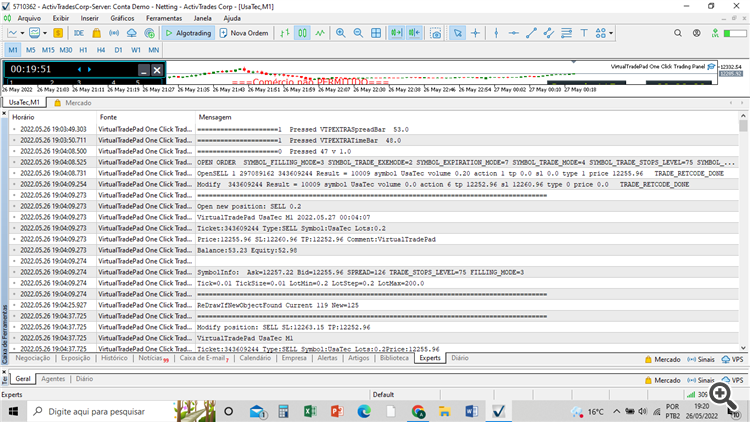
Task: Draw a horizontal line on the chart
Action: (x=513, y=33)
